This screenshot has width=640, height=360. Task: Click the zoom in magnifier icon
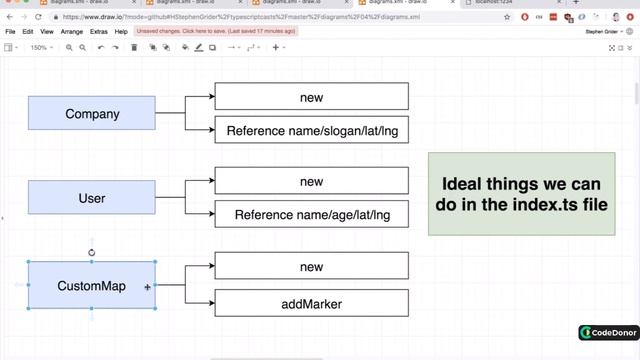(69, 48)
